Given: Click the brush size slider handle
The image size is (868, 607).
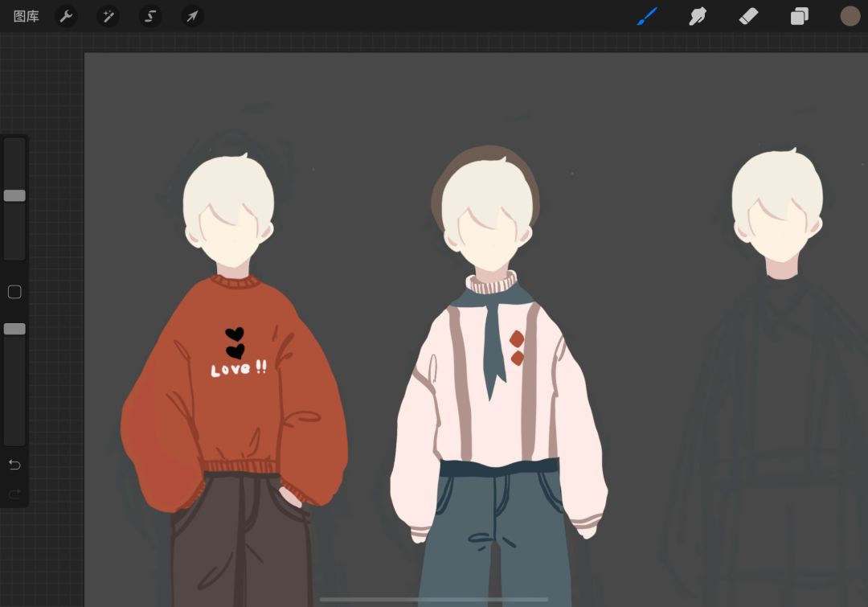Looking at the screenshot, I should click(x=14, y=195).
